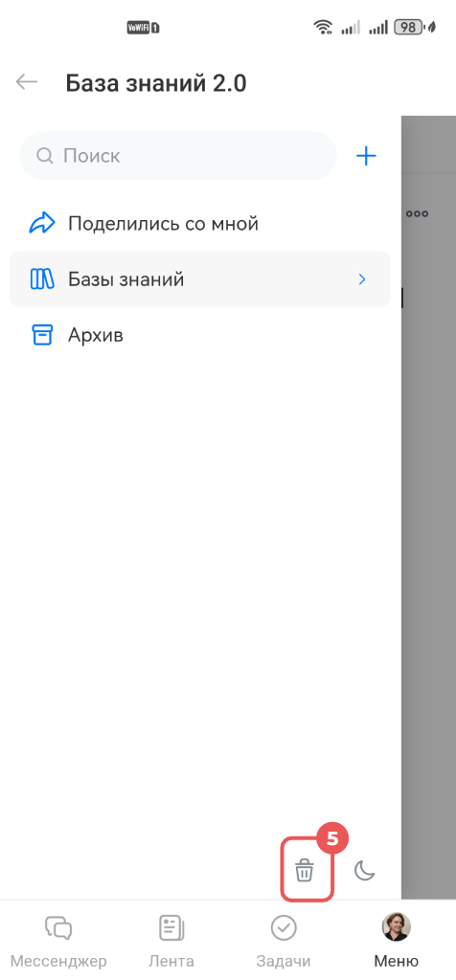456x980 pixels.
Task: Click the archive box icon
Action: coord(42,336)
